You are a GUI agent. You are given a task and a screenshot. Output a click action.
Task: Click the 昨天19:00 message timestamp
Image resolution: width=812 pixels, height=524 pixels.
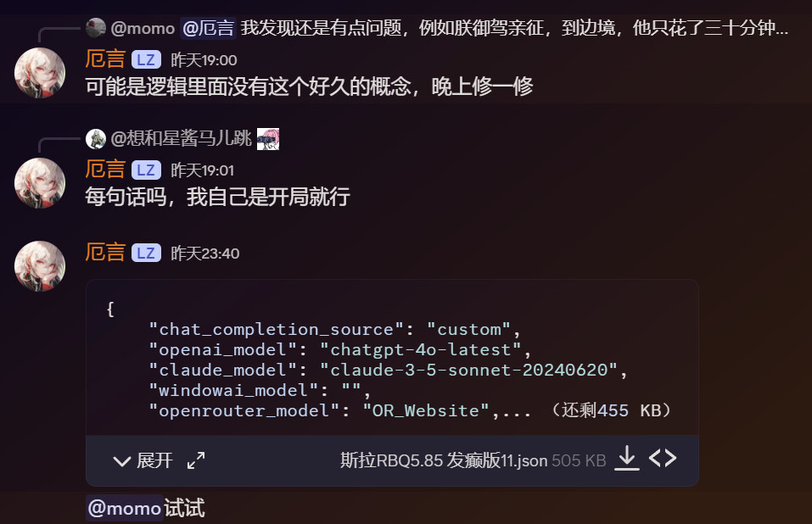(x=204, y=60)
